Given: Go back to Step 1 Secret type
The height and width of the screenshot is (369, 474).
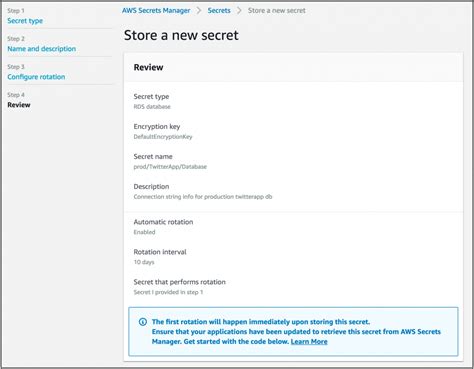Looking at the screenshot, I should pyautogui.click(x=25, y=21).
